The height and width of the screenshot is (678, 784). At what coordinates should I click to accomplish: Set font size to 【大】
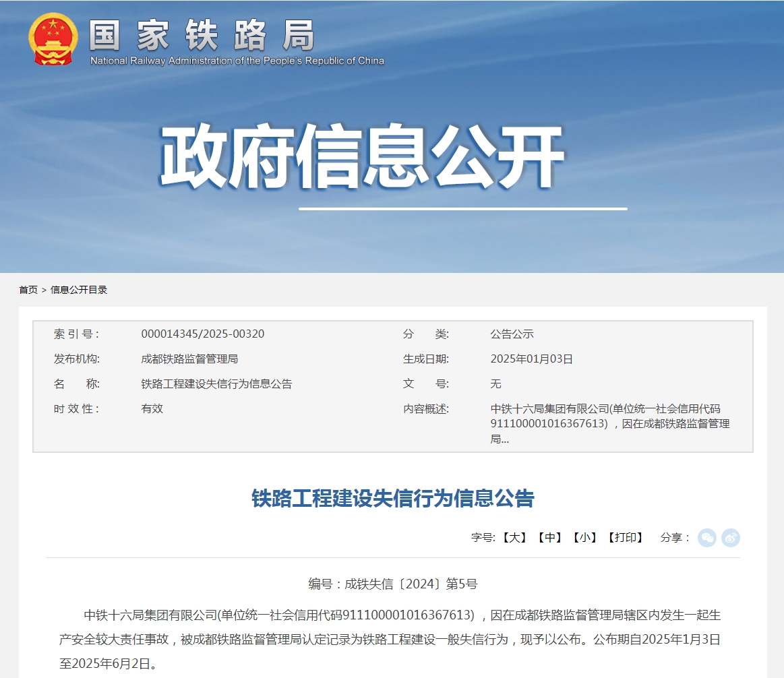(x=514, y=538)
